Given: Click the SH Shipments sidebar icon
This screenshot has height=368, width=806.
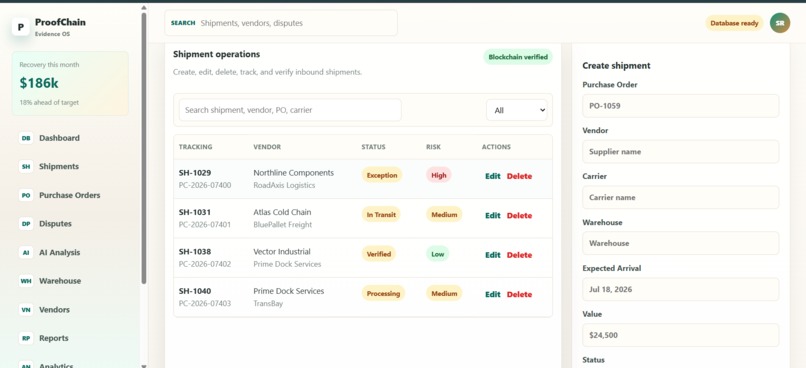Looking at the screenshot, I should (26, 167).
